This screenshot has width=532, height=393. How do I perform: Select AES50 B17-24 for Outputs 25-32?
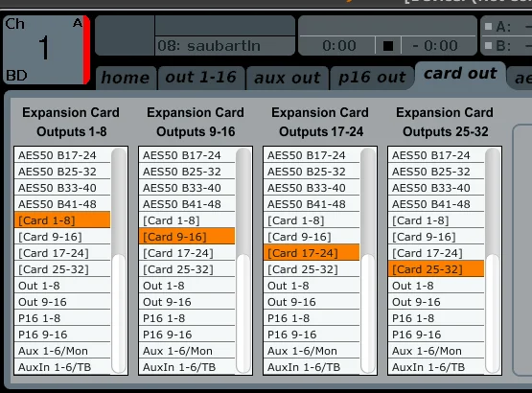(x=436, y=155)
